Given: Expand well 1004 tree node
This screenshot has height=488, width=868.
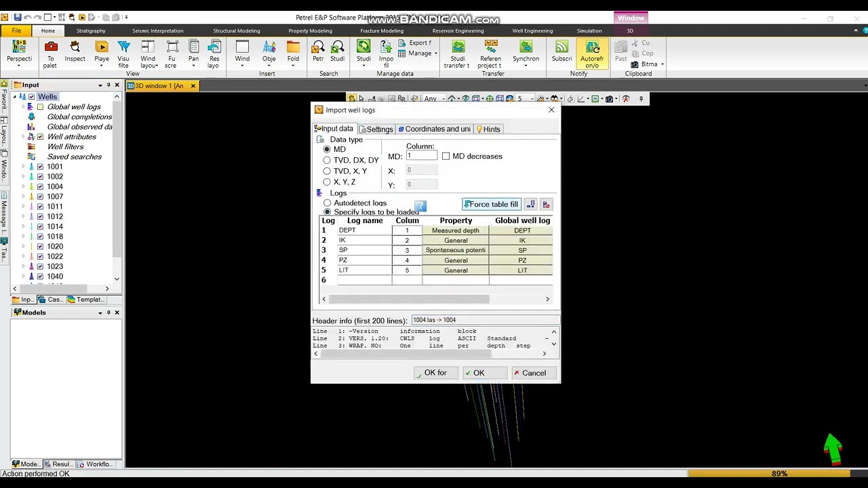Looking at the screenshot, I should click(x=23, y=186).
